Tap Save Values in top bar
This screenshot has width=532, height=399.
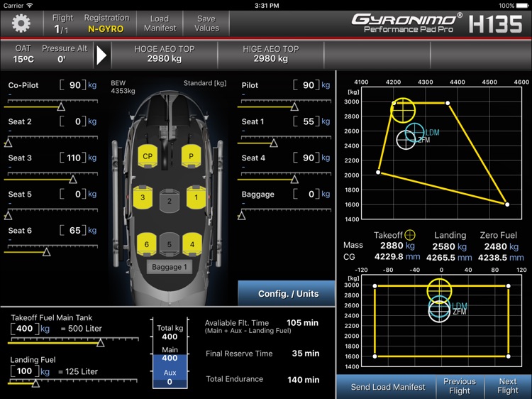click(x=206, y=23)
